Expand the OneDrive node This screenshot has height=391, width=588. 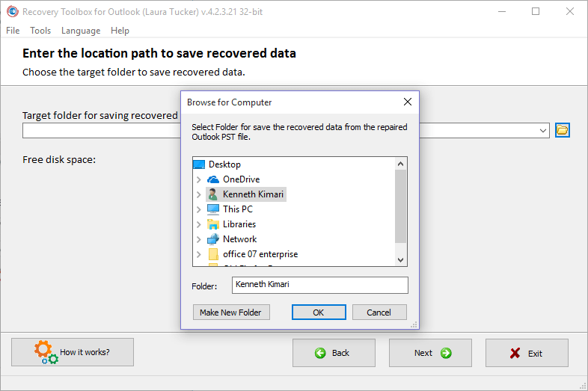click(199, 179)
